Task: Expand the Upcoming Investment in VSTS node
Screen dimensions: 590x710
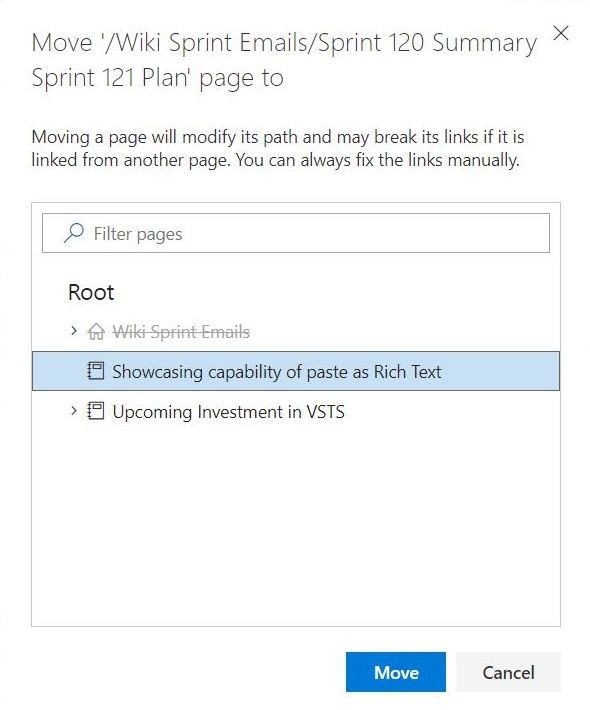Action: [74, 411]
